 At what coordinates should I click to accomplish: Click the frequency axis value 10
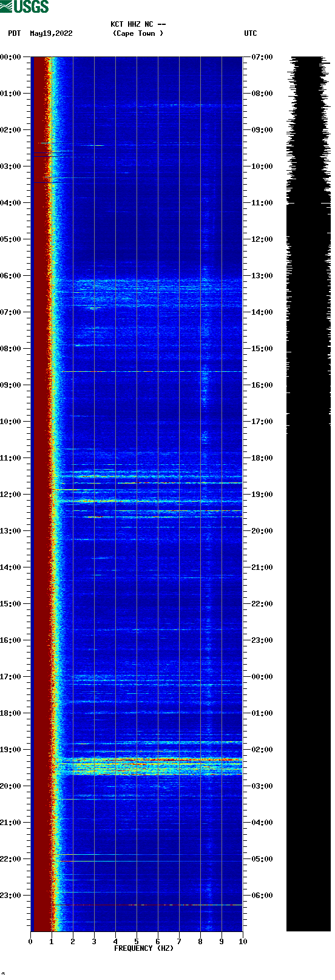pos(243,942)
